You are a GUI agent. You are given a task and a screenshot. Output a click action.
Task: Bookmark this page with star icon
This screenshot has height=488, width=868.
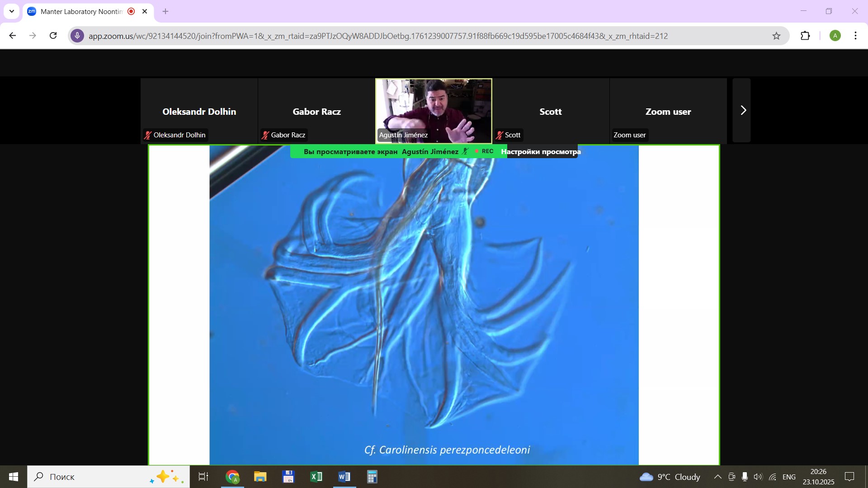[776, 36]
